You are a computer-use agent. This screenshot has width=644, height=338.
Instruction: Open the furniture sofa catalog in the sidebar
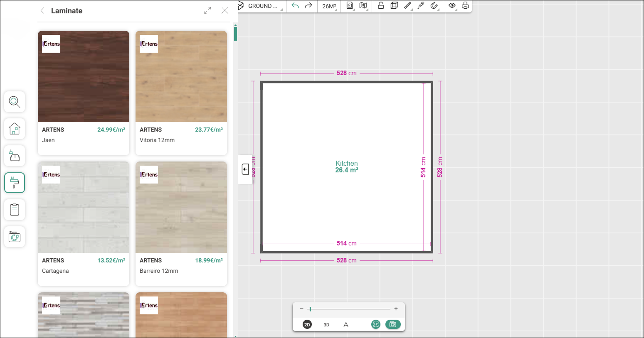click(15, 156)
